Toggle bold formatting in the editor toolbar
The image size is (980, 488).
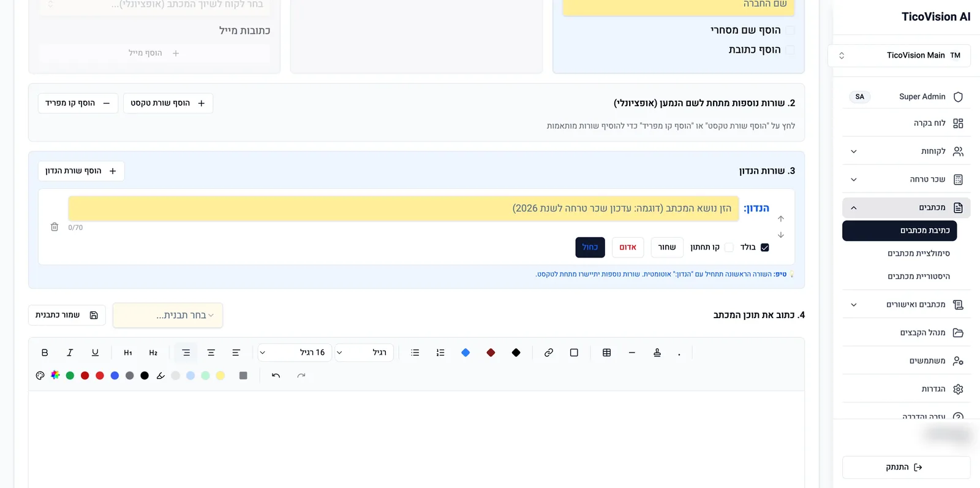pos(45,353)
